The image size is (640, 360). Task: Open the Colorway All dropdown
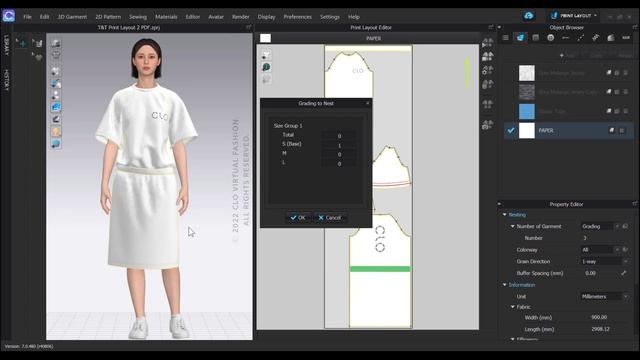(x=600, y=249)
